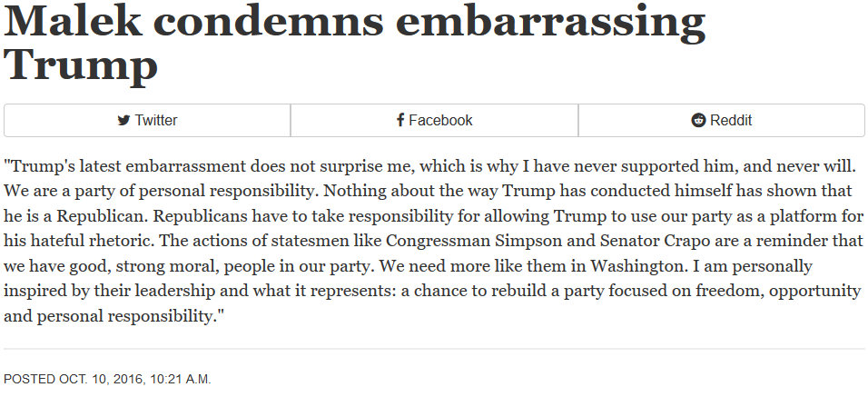The height and width of the screenshot is (397, 868).
Task: Click the Facebook f logo icon
Action: pos(400,120)
